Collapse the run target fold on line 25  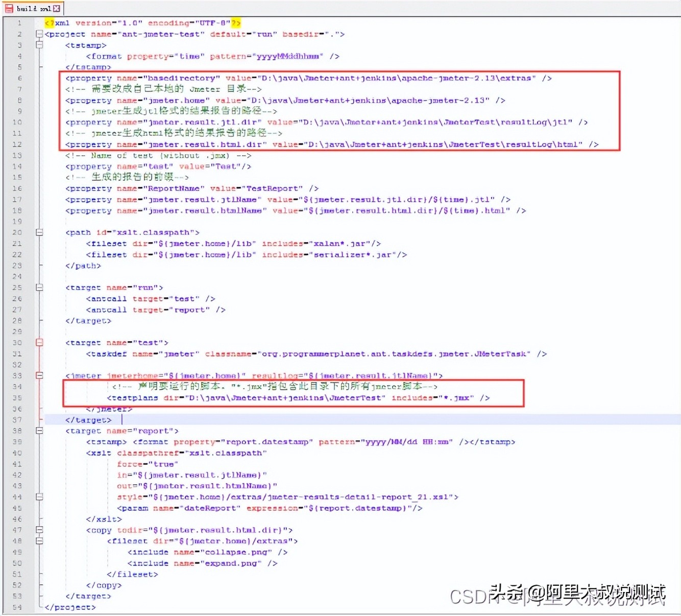click(x=39, y=287)
